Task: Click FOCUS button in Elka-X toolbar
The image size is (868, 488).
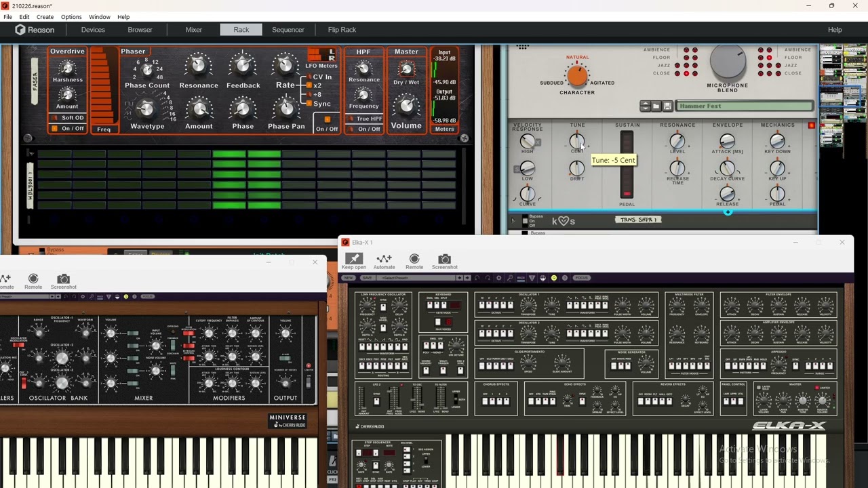Action: [581, 278]
